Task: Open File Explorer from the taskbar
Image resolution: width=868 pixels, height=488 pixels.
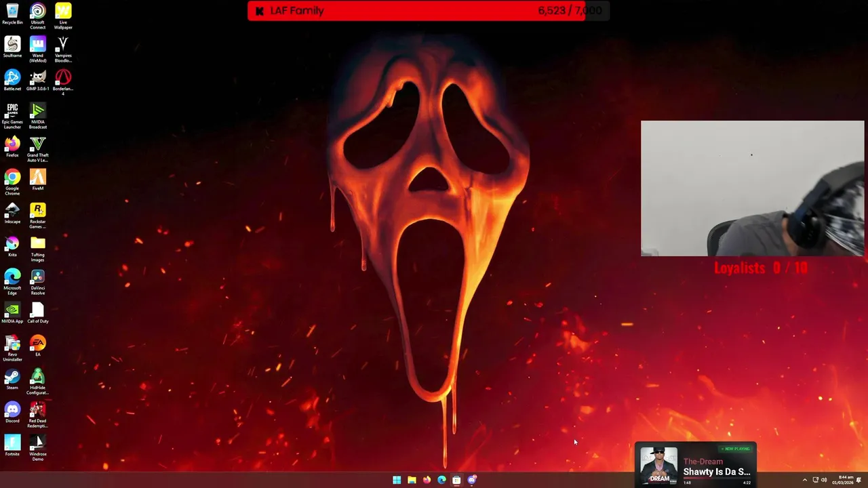Action: pyautogui.click(x=412, y=480)
